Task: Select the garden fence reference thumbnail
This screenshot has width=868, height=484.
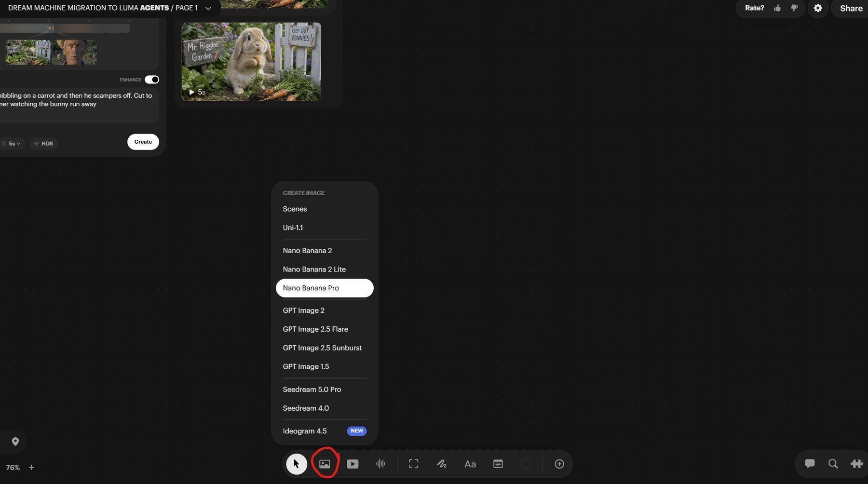Action: point(27,52)
